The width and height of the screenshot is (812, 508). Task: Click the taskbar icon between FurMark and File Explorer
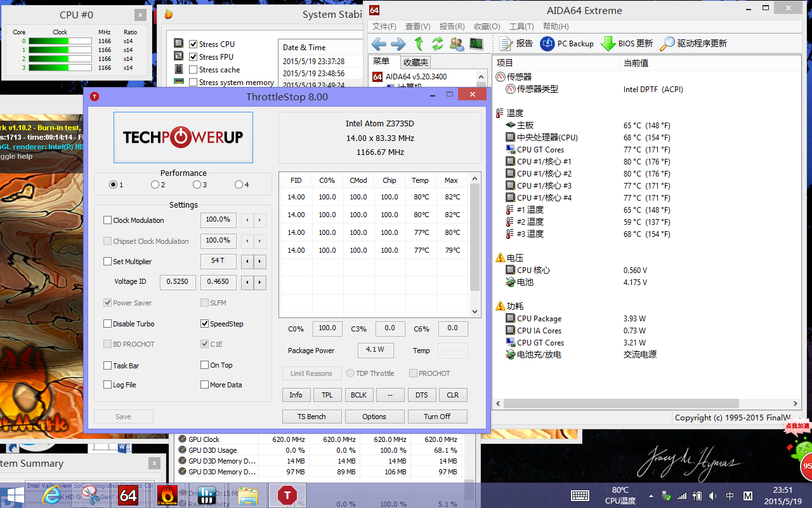pos(206,495)
